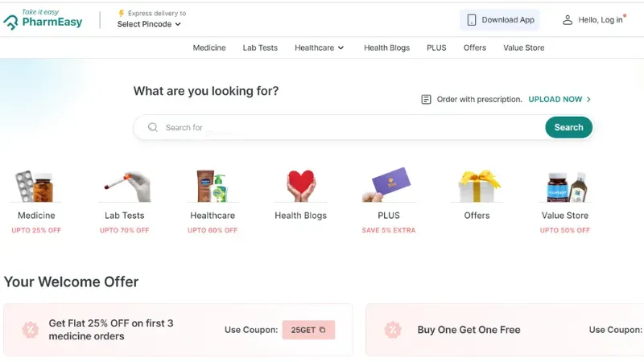The height and width of the screenshot is (362, 644).
Task: Expand the Select Pincode dropdown
Action: point(149,24)
